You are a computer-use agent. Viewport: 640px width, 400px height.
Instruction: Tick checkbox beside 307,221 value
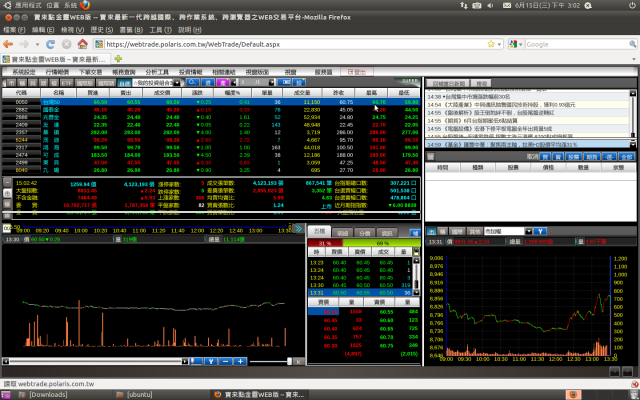pyautogui.click(x=414, y=183)
